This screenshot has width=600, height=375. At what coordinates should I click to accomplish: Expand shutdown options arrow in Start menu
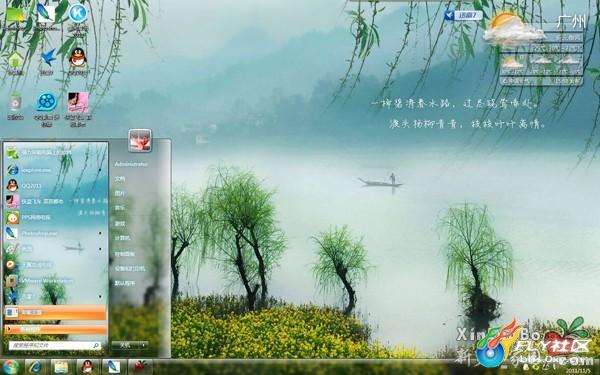pyautogui.click(x=144, y=345)
